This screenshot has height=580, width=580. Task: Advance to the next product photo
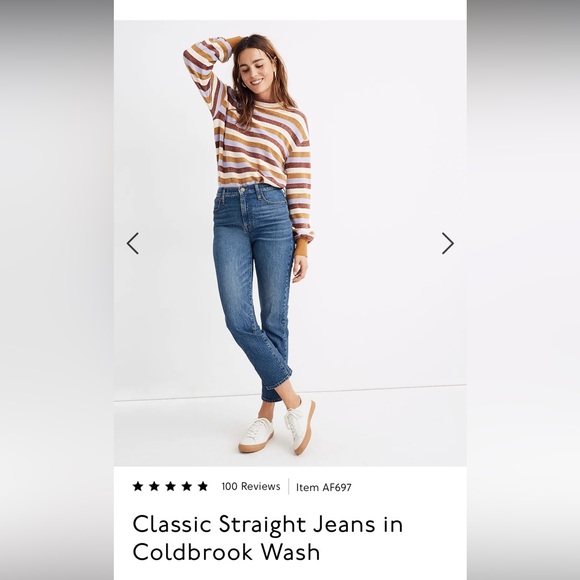point(448,243)
